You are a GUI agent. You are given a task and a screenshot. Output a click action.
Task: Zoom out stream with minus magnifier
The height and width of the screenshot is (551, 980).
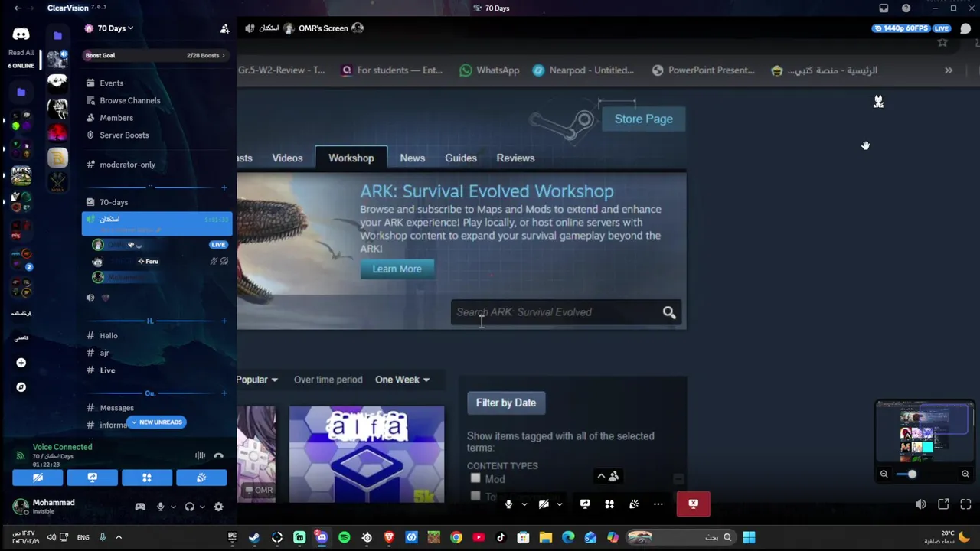[884, 474]
